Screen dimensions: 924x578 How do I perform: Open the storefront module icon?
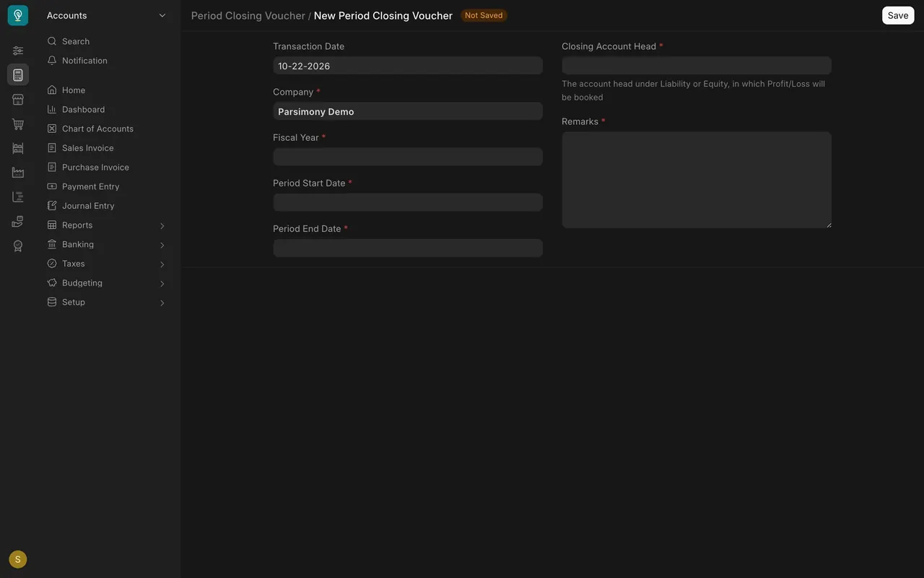18,100
